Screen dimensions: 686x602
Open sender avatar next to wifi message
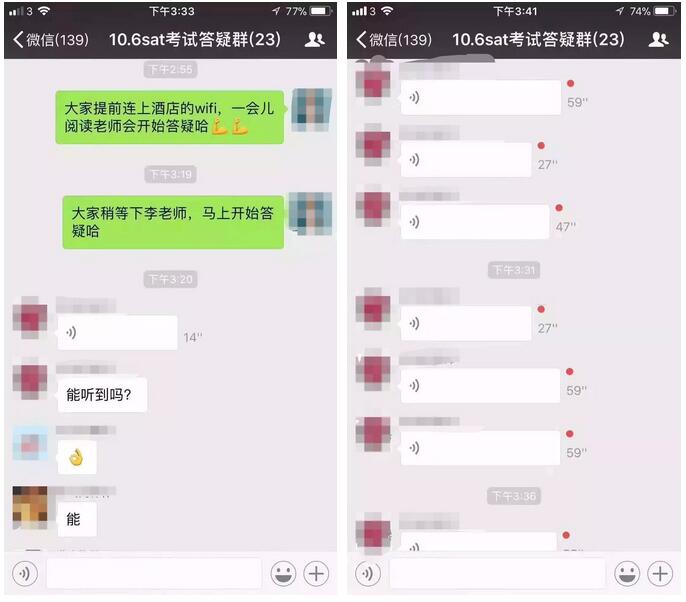(311, 109)
